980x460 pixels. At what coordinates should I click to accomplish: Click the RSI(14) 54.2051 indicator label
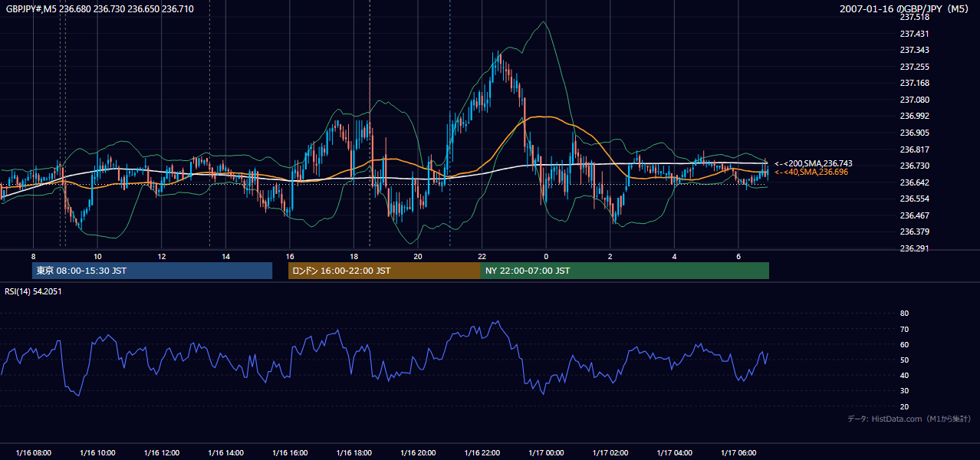33,291
